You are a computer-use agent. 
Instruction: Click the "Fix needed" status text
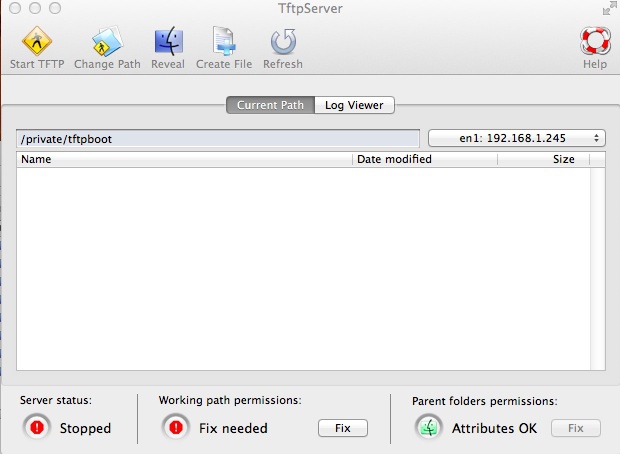tap(233, 428)
